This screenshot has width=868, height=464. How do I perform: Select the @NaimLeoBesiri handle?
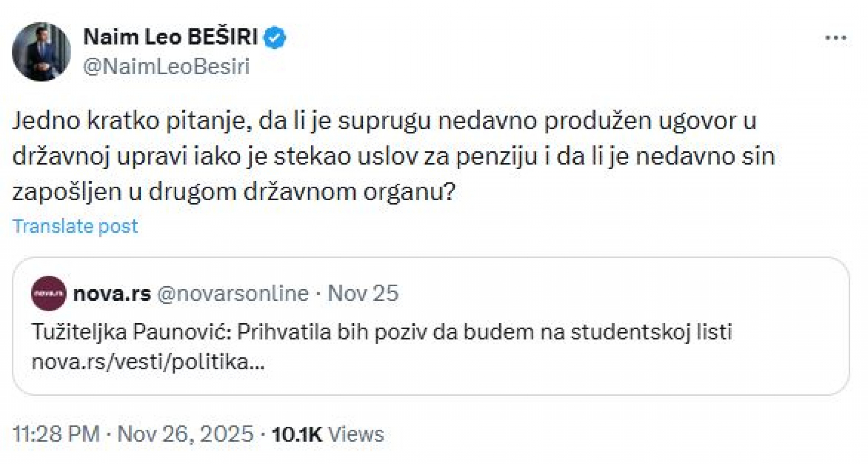pos(167,65)
